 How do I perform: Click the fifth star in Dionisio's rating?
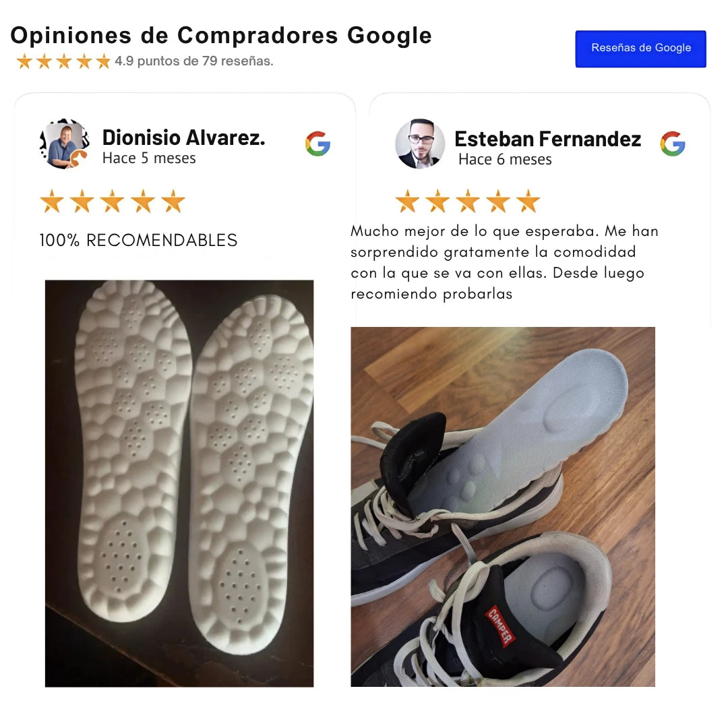[173, 201]
